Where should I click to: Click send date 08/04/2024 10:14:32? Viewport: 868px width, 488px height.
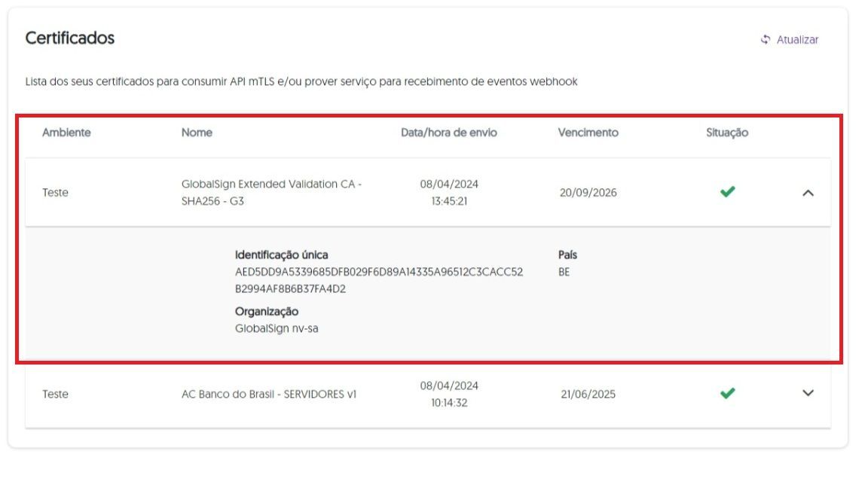(x=449, y=394)
